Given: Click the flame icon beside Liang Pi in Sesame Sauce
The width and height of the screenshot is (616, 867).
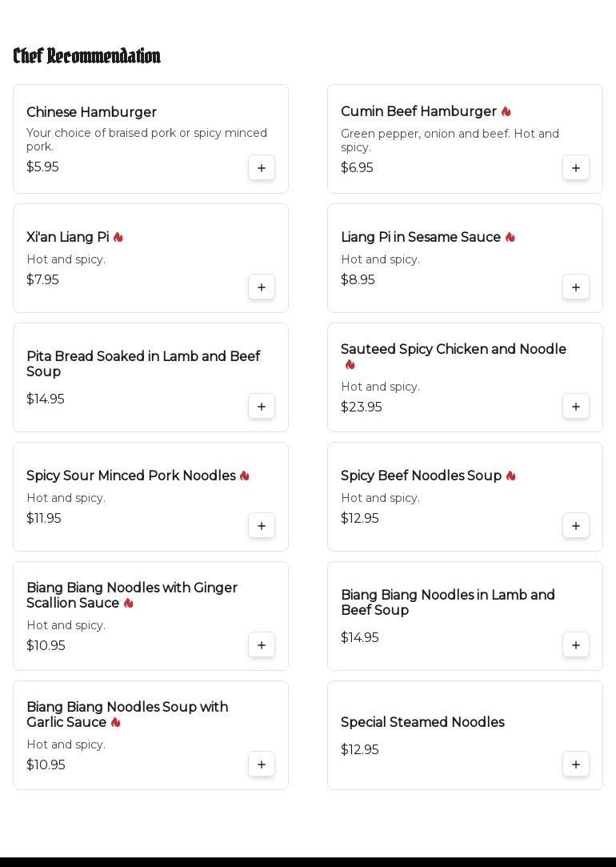Looking at the screenshot, I should [510, 238].
